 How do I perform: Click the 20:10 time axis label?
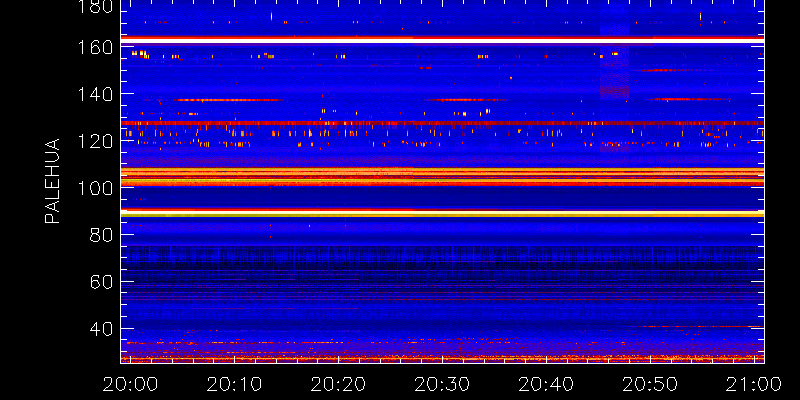click(x=234, y=384)
